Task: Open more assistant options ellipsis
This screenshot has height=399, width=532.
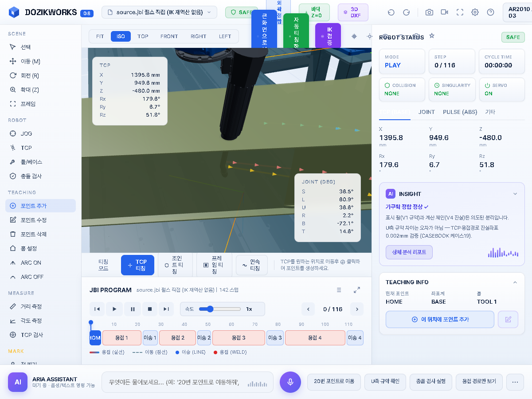Action: point(515,382)
